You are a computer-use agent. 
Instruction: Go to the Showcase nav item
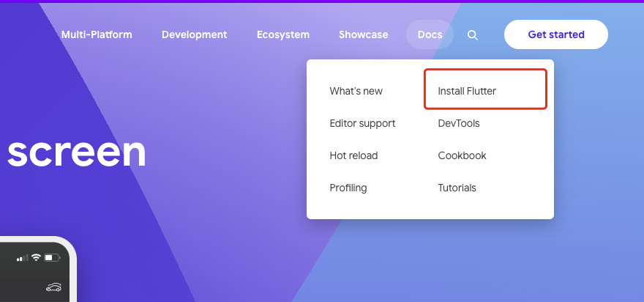[x=364, y=34]
